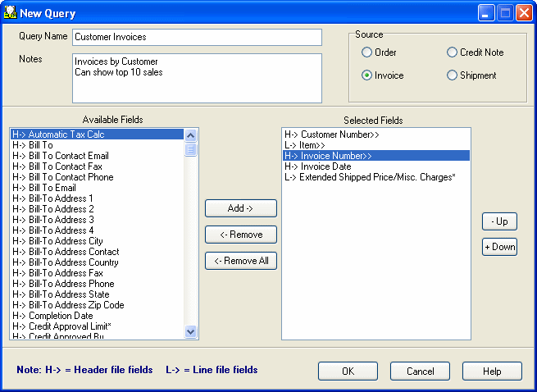The width and height of the screenshot is (537, 392).
Task: Move the field down with + Down
Action: click(x=499, y=247)
